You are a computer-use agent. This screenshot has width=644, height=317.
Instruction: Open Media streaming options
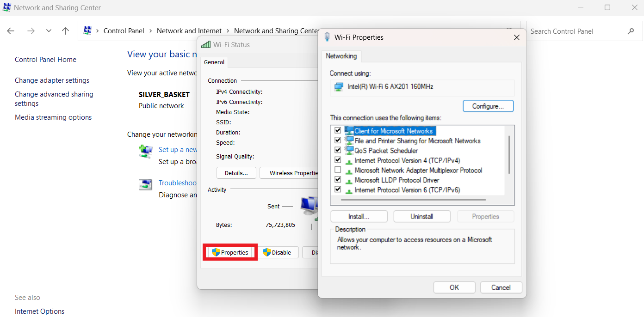pyautogui.click(x=53, y=117)
